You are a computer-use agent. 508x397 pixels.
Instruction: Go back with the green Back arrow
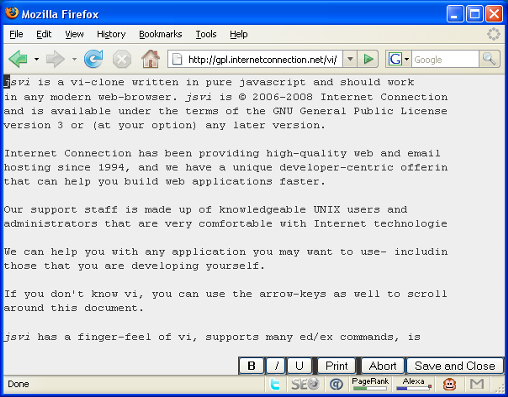[x=18, y=59]
